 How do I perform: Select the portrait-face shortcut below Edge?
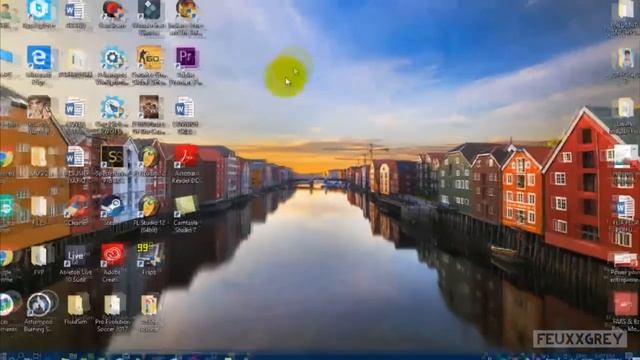click(x=39, y=108)
